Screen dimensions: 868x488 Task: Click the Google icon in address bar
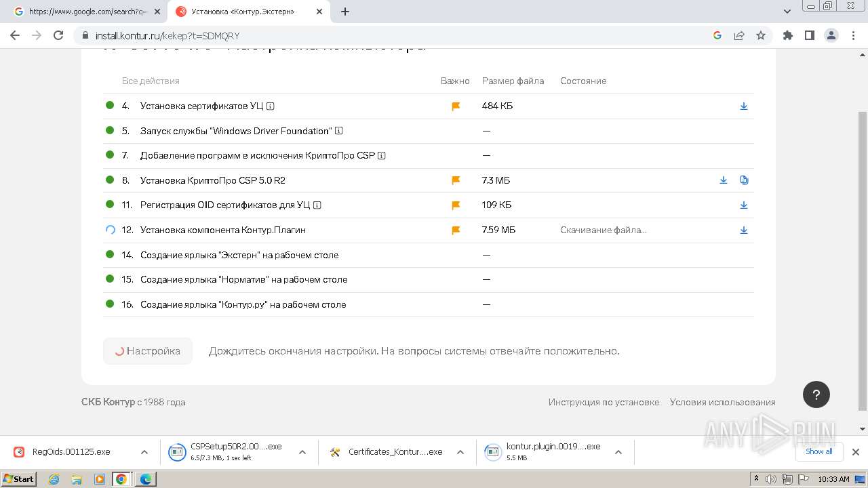(x=717, y=35)
